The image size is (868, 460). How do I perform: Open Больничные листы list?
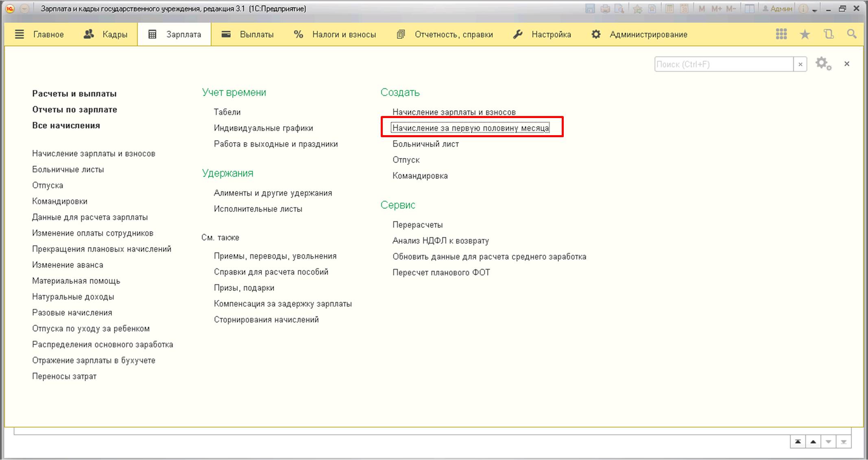(x=68, y=169)
